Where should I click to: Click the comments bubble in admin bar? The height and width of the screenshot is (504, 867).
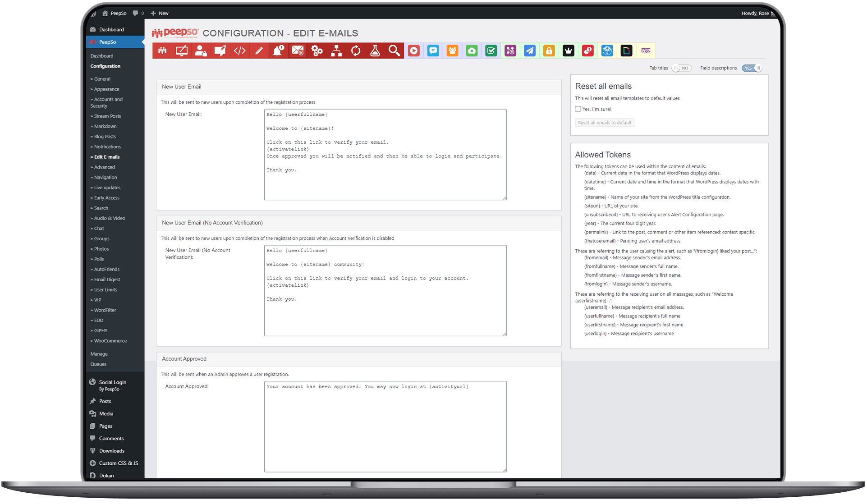point(138,14)
